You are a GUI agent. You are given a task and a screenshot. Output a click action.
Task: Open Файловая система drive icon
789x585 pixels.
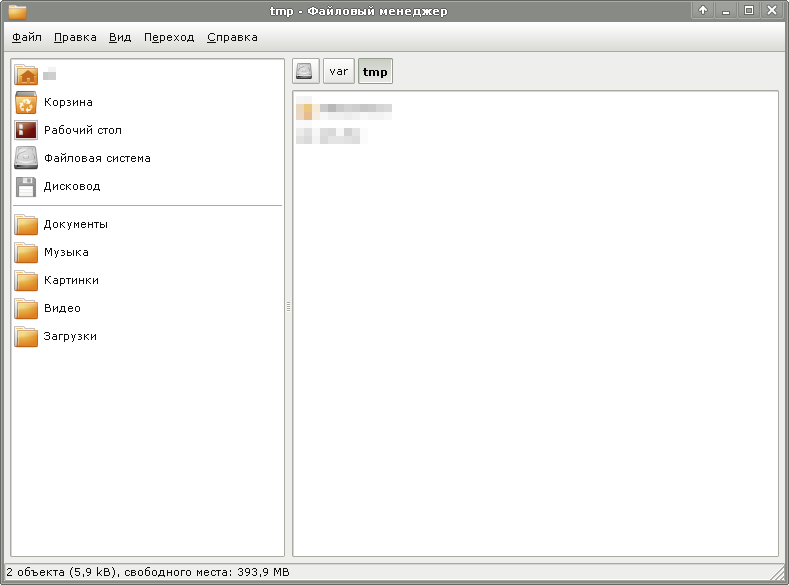[27, 158]
